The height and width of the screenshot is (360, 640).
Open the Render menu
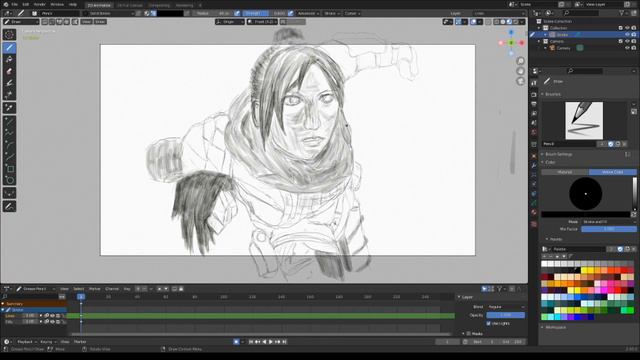coord(40,4)
